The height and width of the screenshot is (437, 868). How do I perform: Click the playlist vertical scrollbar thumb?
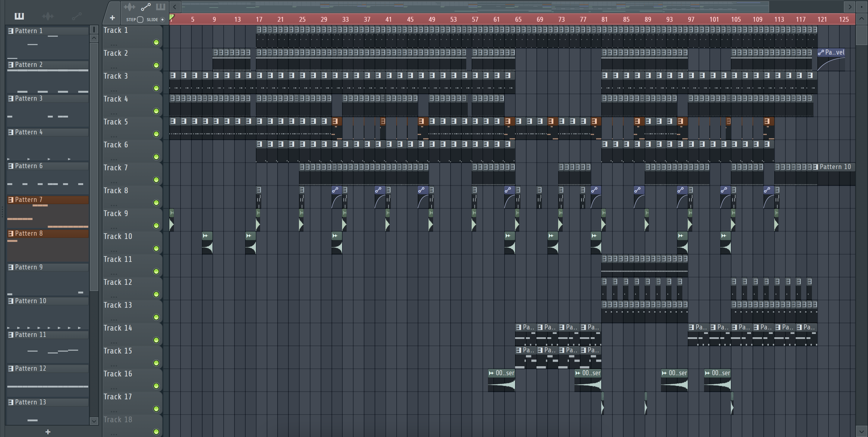(862, 35)
